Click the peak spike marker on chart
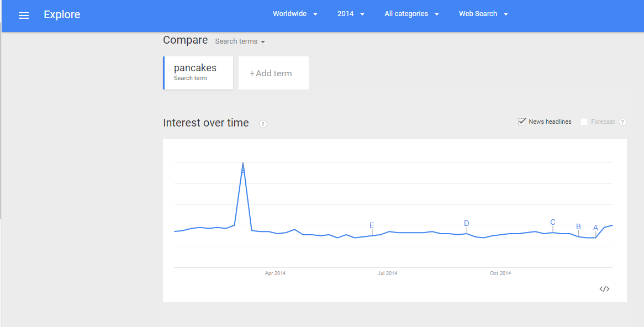644x327 pixels. coord(243,168)
